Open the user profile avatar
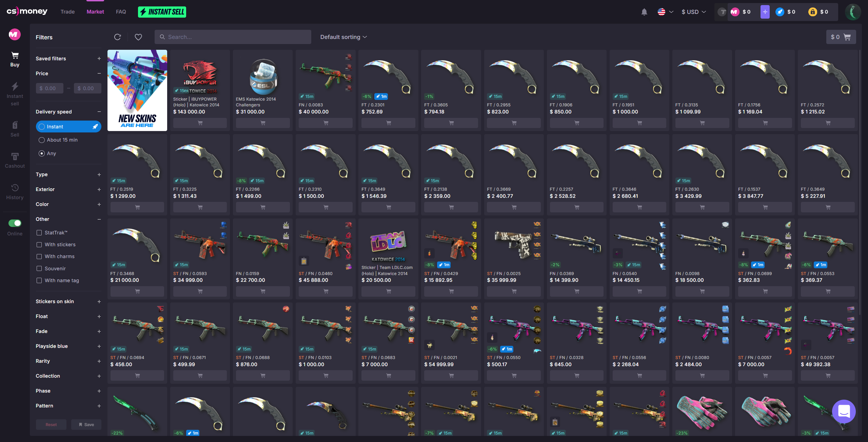The image size is (868, 442). 853,12
